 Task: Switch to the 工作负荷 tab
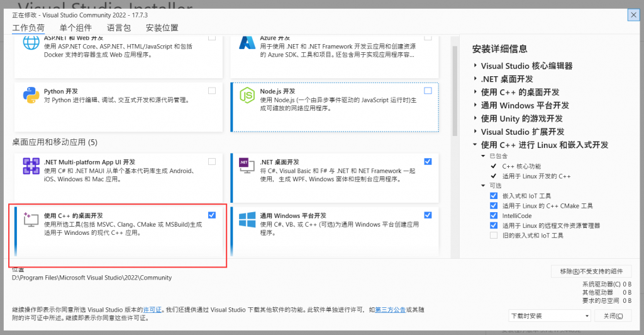click(x=28, y=28)
